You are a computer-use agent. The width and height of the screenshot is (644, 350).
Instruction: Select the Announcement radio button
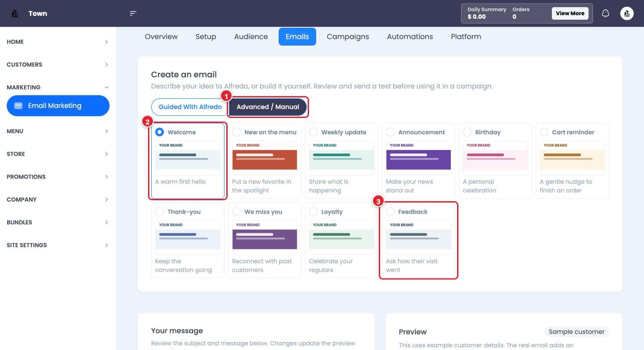click(x=390, y=132)
